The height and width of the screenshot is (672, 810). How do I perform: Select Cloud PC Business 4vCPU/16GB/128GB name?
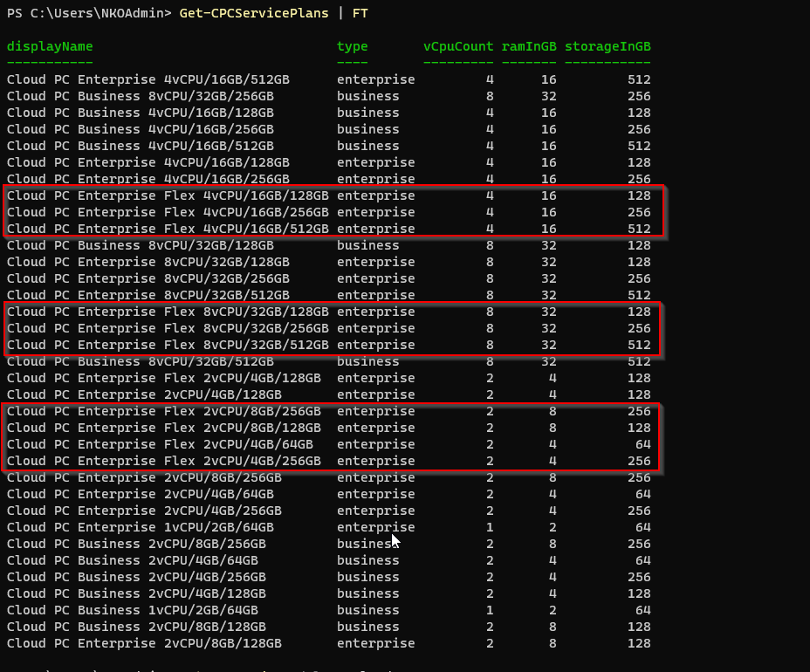click(140, 113)
